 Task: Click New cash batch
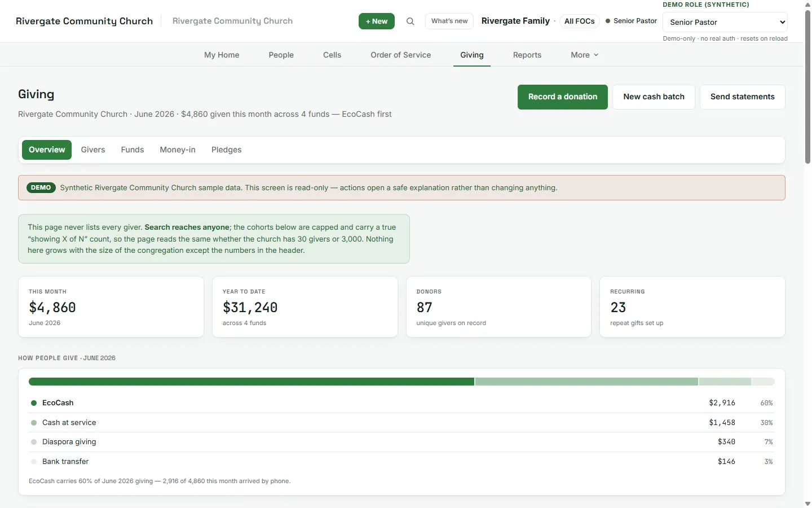[654, 97]
